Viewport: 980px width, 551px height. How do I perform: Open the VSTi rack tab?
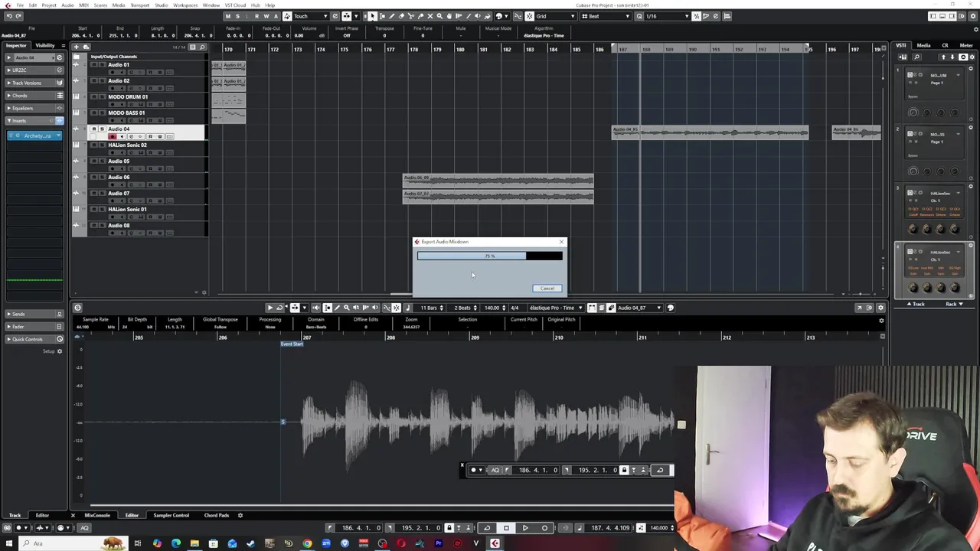coord(901,45)
